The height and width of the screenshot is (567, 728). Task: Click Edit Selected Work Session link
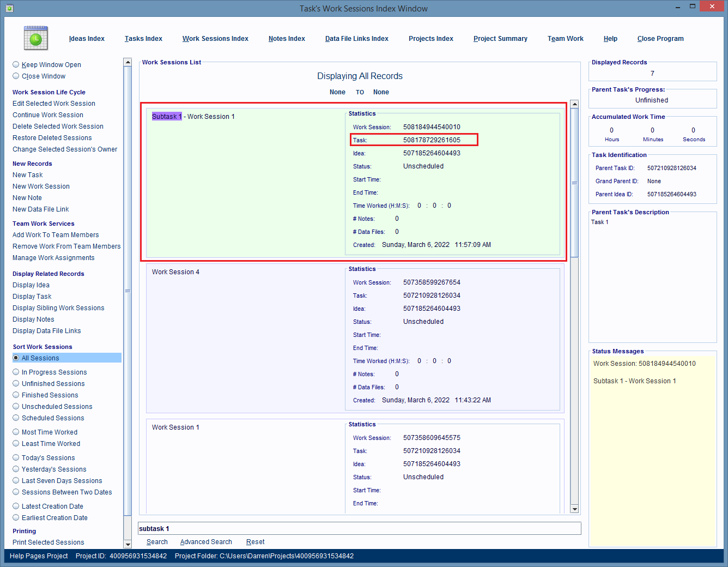coord(54,104)
